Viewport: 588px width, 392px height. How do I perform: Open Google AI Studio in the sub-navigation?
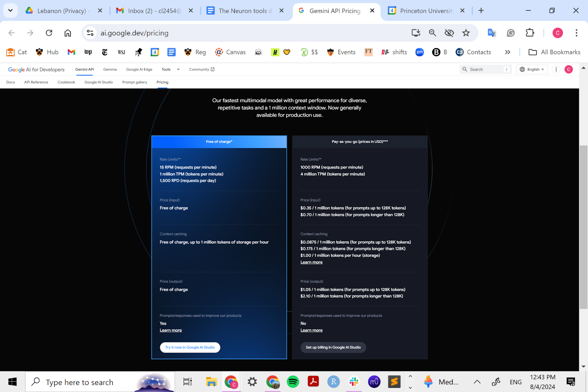[98, 82]
